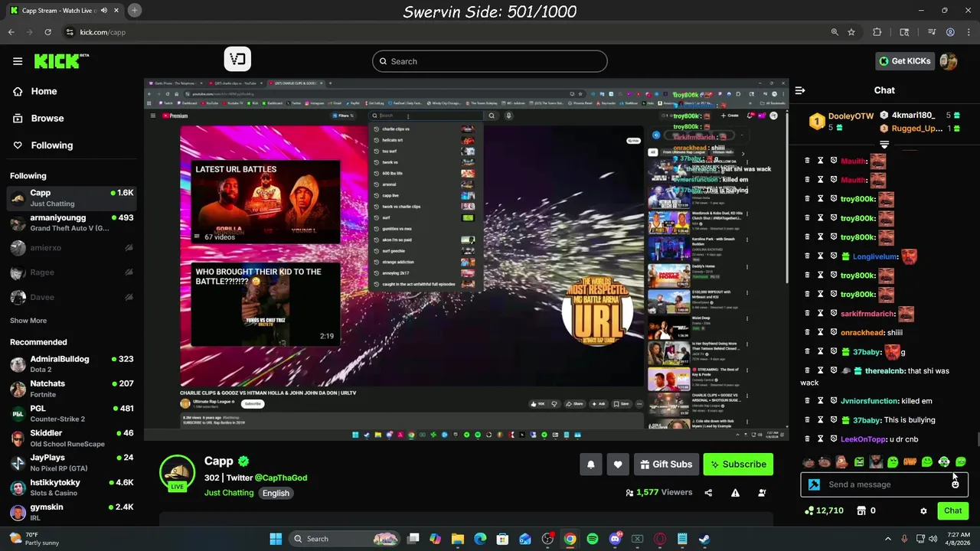The height and width of the screenshot is (551, 980).
Task: Open DooleyOTW top gifter profile
Action: [851, 116]
